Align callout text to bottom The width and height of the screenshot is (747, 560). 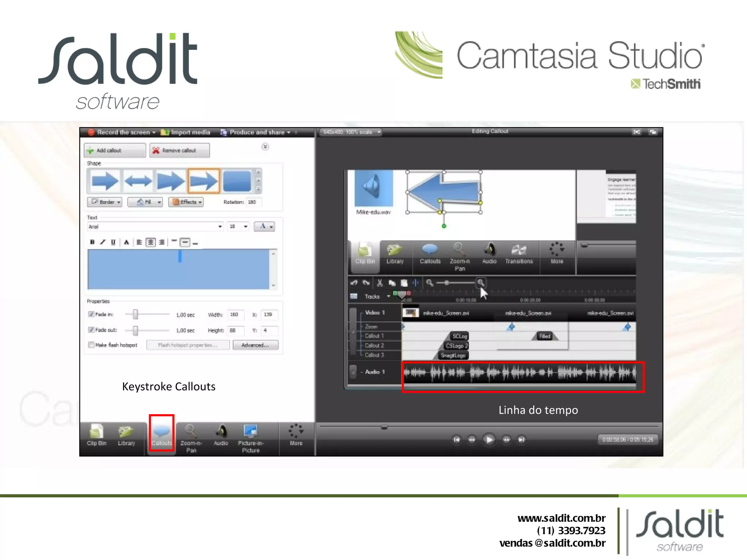196,243
